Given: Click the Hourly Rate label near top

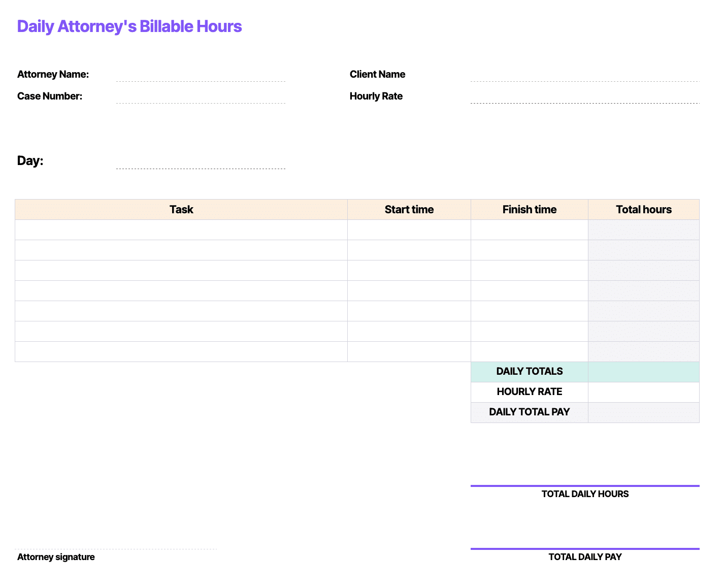Looking at the screenshot, I should [376, 96].
